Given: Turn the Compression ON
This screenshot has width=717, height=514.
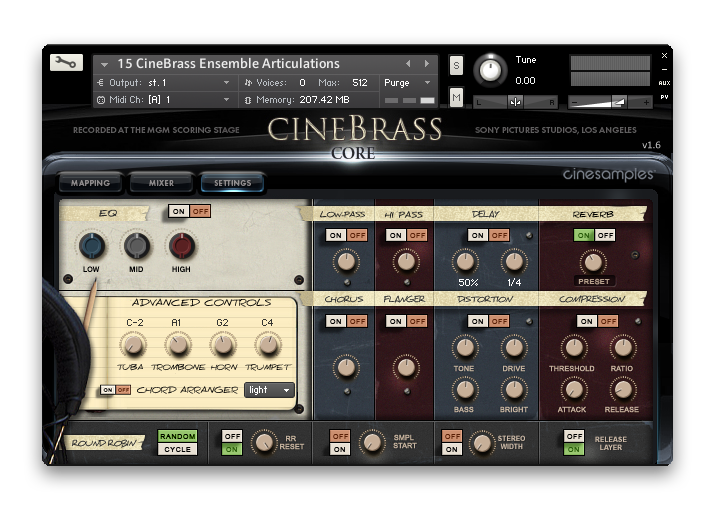Looking at the screenshot, I should click(587, 321).
